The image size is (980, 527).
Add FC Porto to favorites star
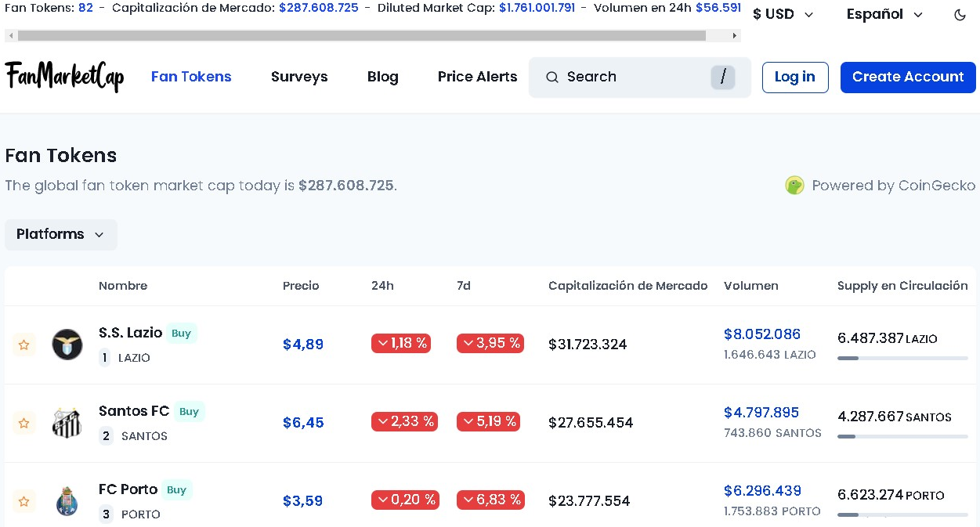[x=24, y=501]
